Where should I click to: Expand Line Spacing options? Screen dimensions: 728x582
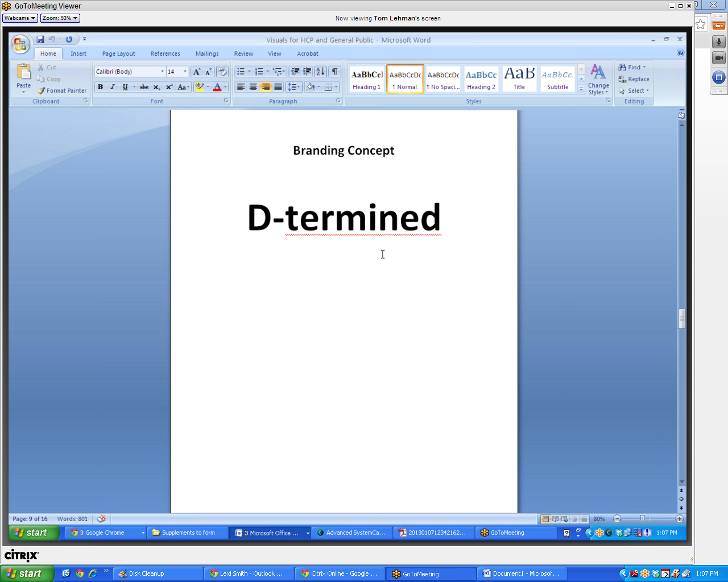[x=293, y=87]
